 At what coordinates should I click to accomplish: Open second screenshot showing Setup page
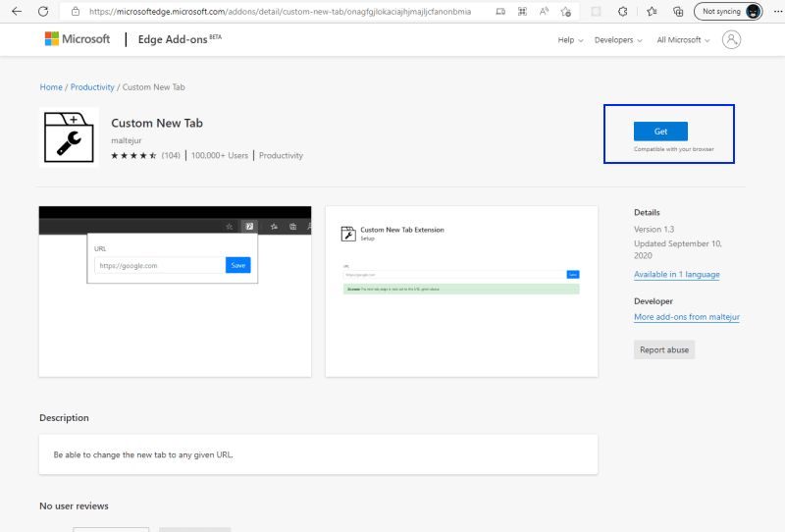coord(461,292)
